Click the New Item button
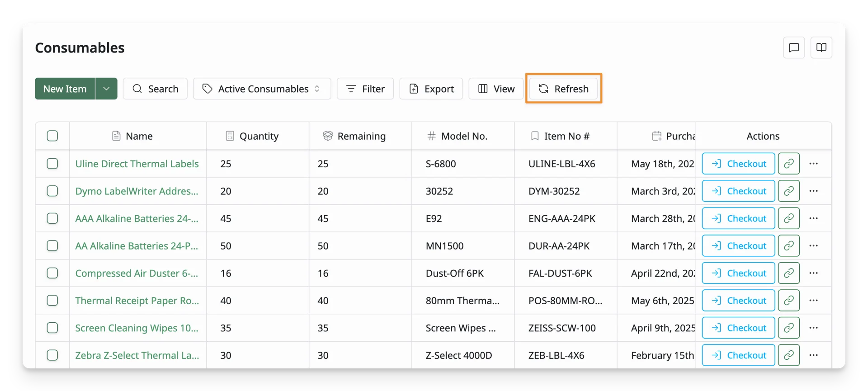Screen dimensions: 868x391 pyautogui.click(x=65, y=89)
